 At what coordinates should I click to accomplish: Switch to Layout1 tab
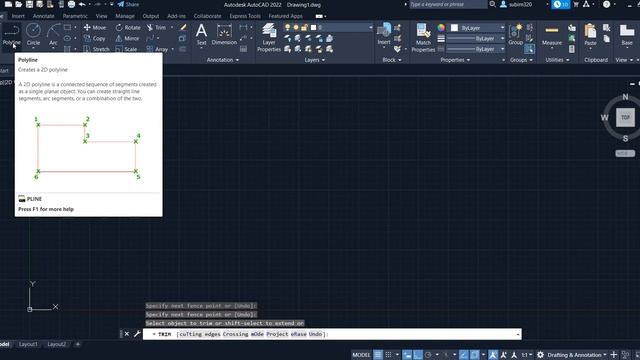[28, 344]
